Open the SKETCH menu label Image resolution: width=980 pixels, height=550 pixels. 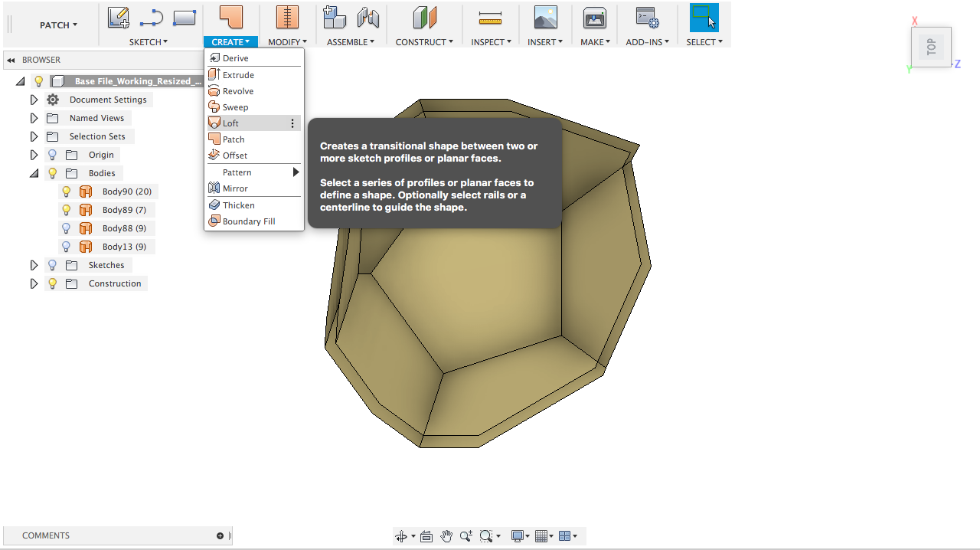(149, 42)
